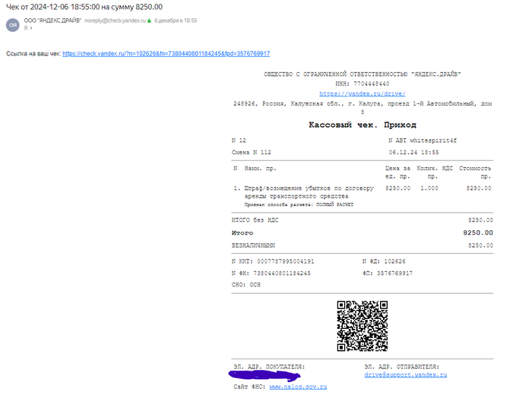Click the date '6 декабря в 18:55'
Screen dimensions: 532x398
click(x=176, y=21)
